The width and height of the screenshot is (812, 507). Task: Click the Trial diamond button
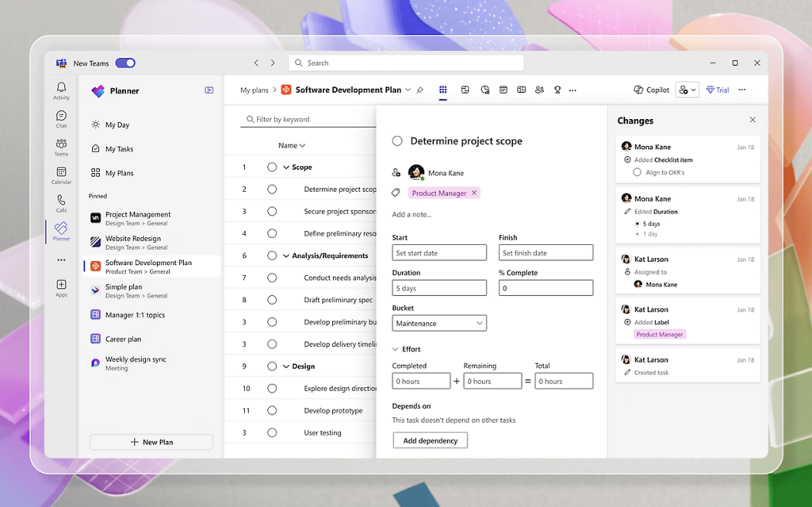718,90
